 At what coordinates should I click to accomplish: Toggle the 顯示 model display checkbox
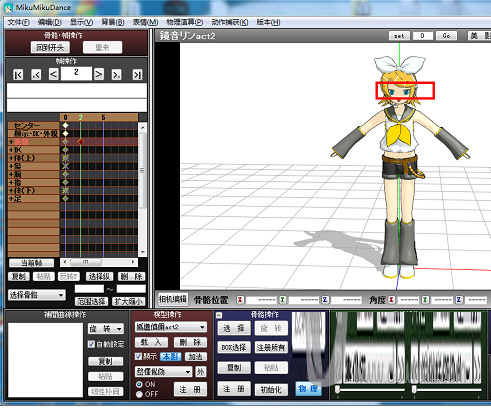(x=138, y=357)
